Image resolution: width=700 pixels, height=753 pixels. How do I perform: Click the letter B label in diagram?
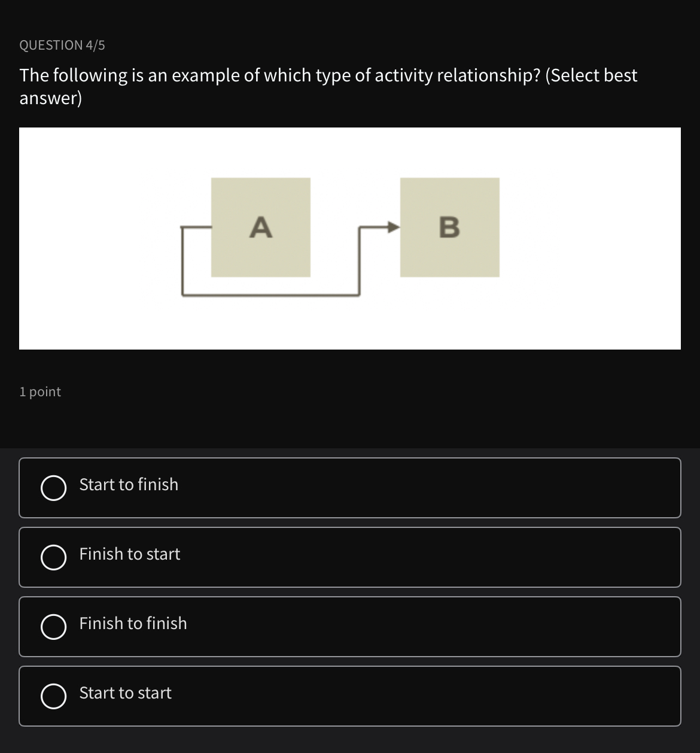[450, 227]
